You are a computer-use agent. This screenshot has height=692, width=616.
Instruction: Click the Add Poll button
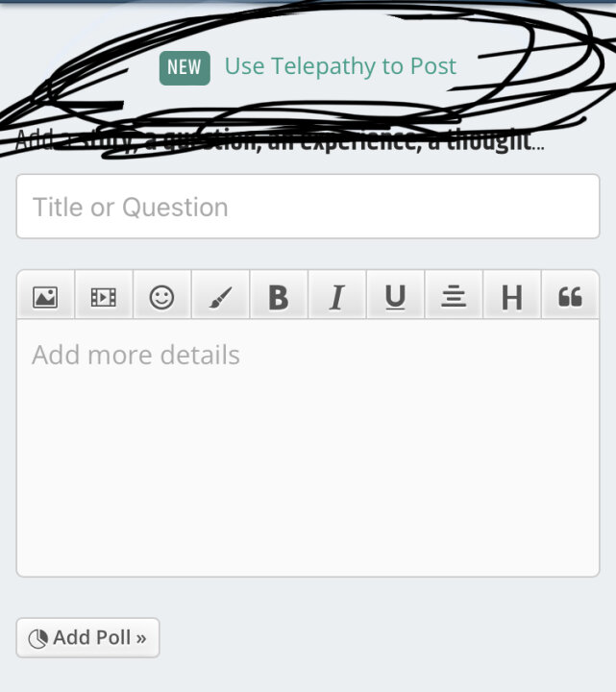87,638
